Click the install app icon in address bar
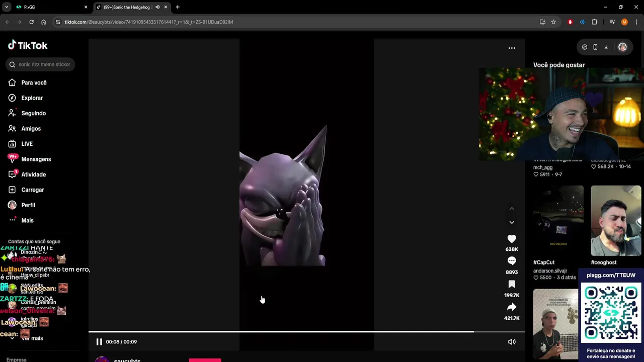 542,22
